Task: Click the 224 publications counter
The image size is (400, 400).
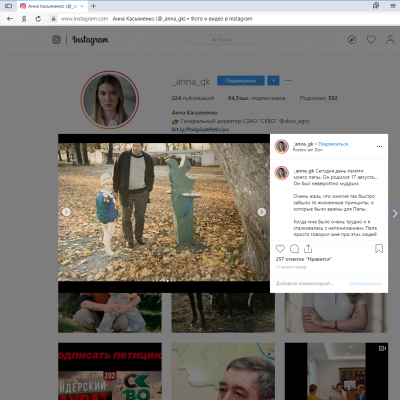Action: tap(193, 98)
